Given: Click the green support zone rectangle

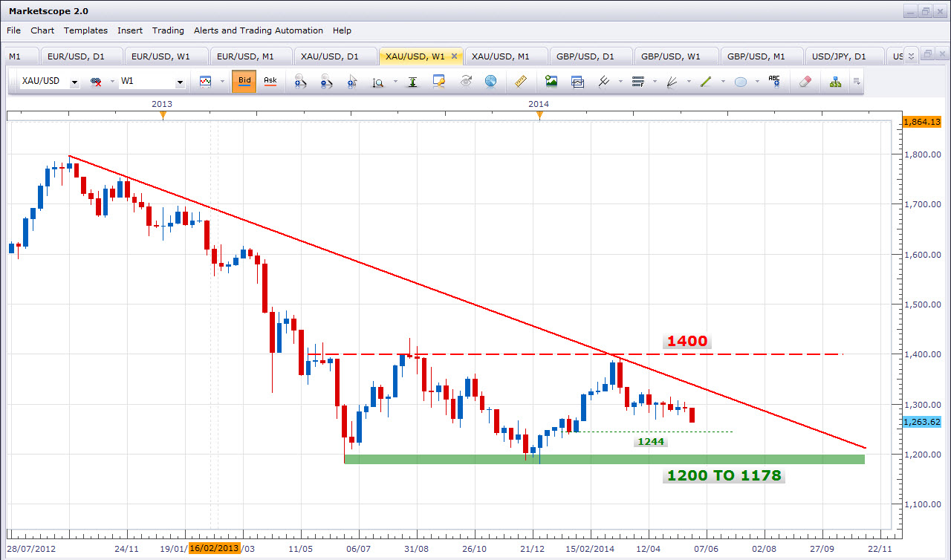Looking at the screenshot, I should point(604,460).
